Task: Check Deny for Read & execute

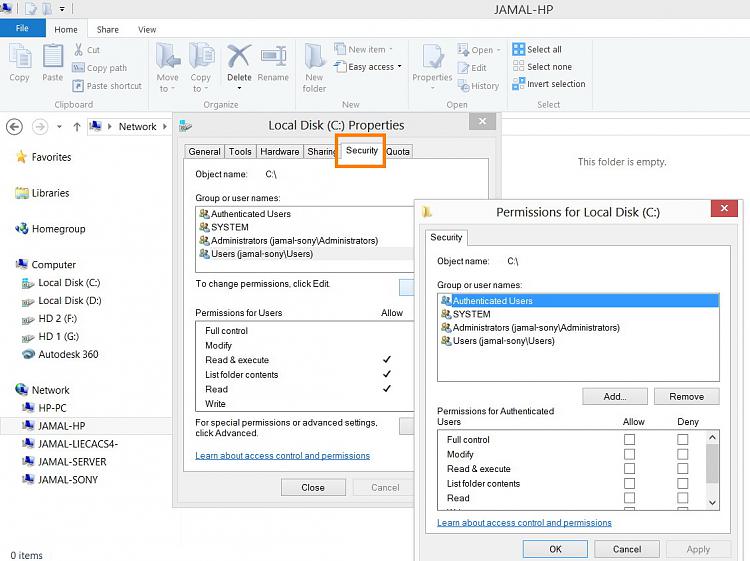Action: click(x=683, y=468)
